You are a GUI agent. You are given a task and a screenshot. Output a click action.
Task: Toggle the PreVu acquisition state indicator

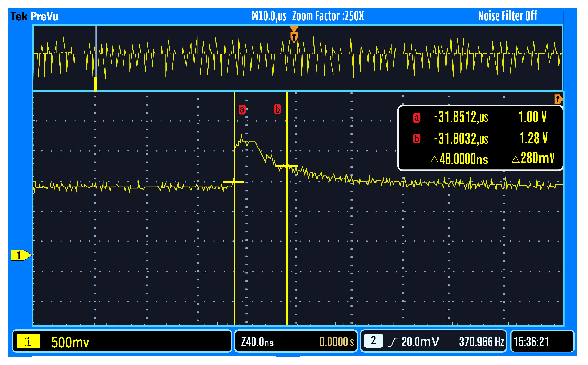click(x=45, y=16)
